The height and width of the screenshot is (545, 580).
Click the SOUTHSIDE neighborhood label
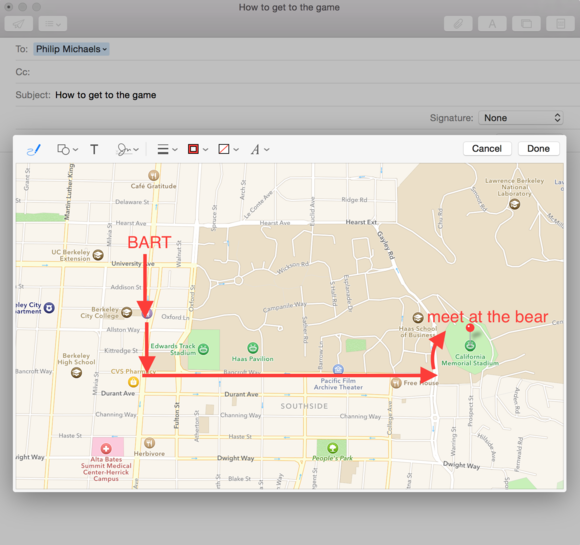pyautogui.click(x=304, y=406)
